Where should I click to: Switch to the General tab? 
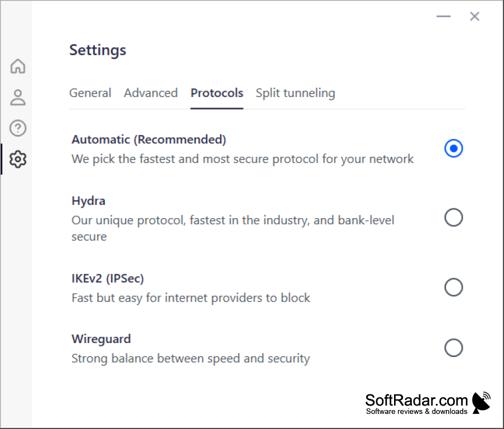(x=90, y=93)
